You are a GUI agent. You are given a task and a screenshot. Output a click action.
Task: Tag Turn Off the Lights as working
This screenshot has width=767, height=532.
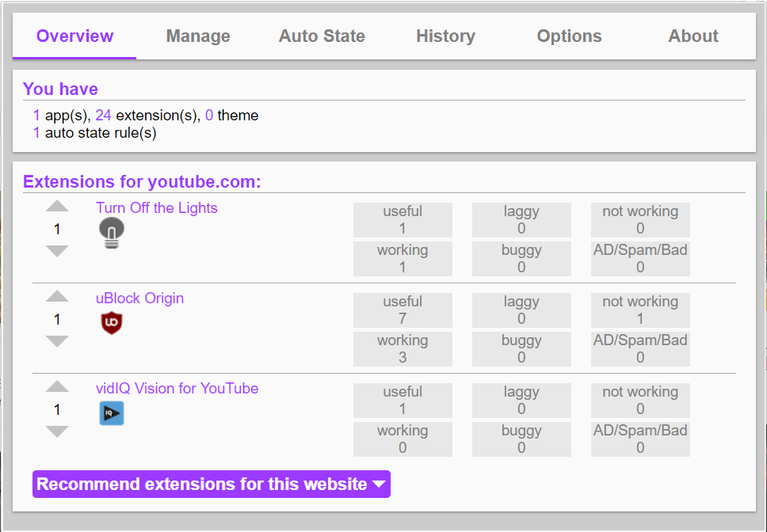[x=403, y=258]
